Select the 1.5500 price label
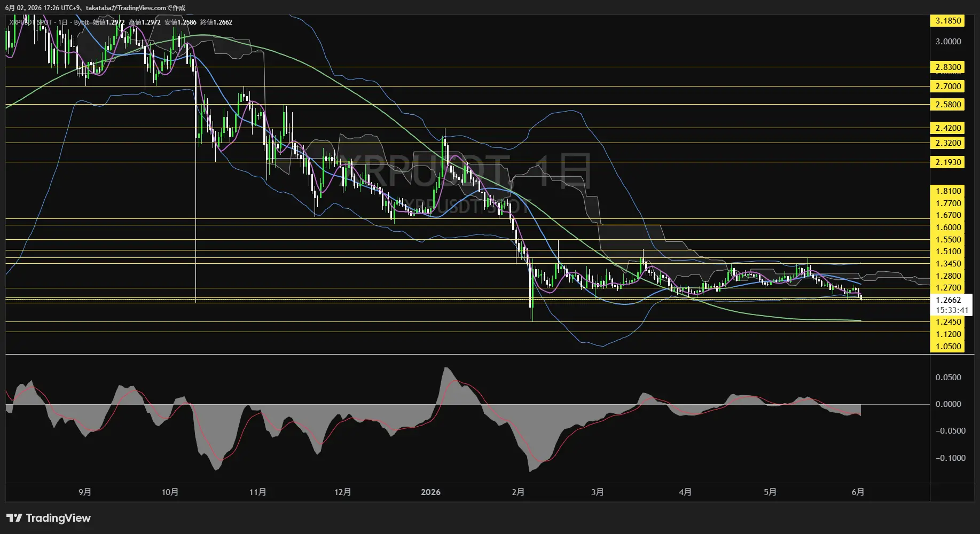980x534 pixels. point(948,240)
